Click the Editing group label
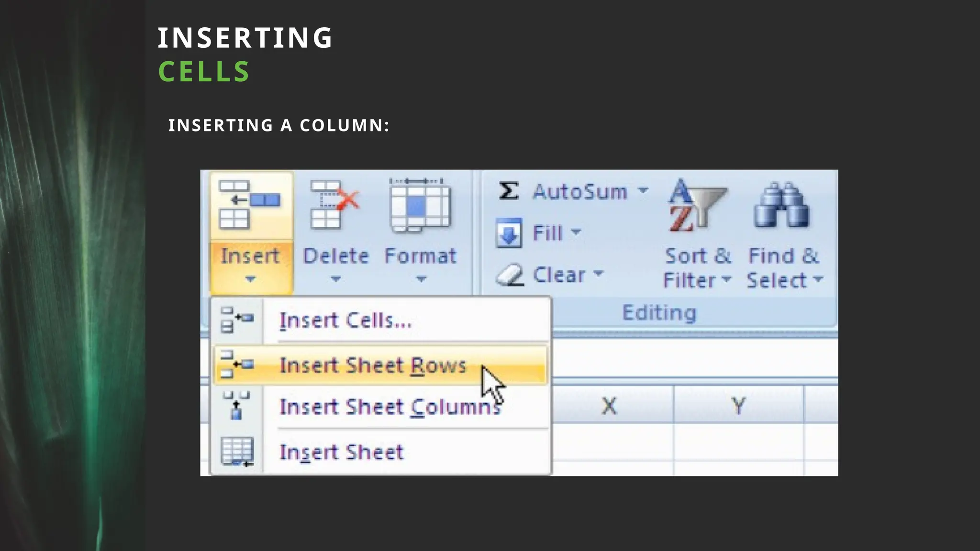Screen dimensions: 980x551 pyautogui.click(x=659, y=312)
